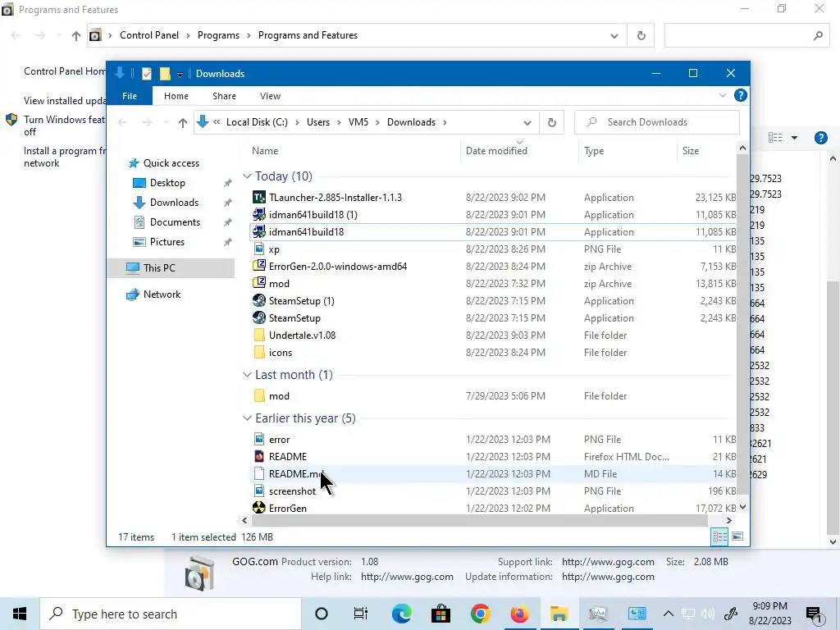Click the screenshot PNG file icon
Image resolution: width=840 pixels, height=630 pixels.
pyautogui.click(x=259, y=491)
